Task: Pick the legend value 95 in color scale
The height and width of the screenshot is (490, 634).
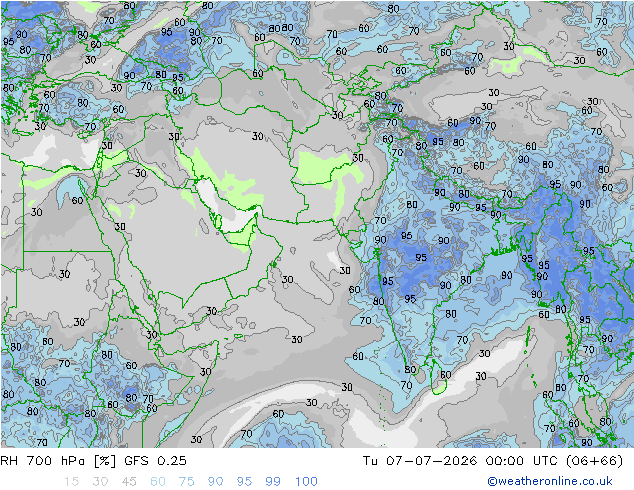Action: tap(244, 482)
